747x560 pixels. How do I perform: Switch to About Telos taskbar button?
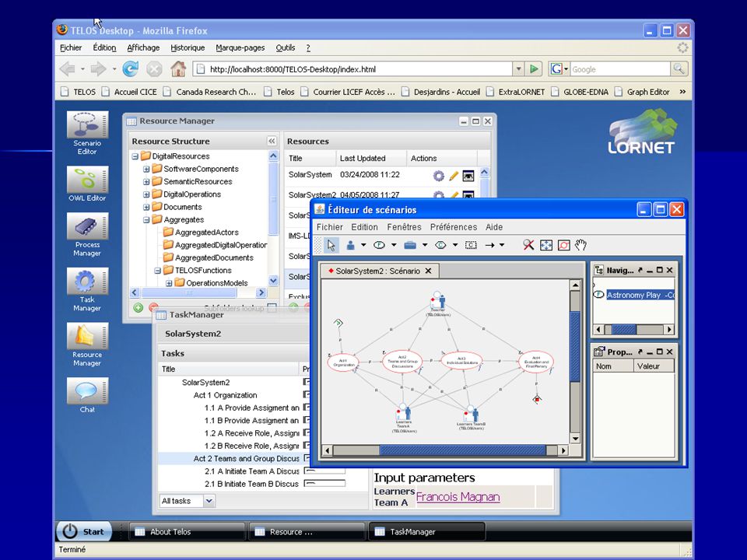pos(187,531)
